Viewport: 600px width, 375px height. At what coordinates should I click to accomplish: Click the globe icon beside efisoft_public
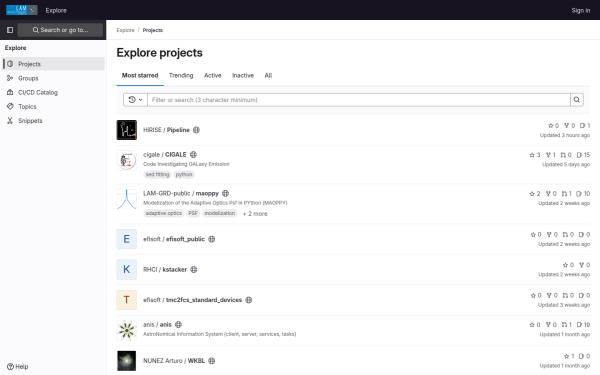[x=212, y=239]
